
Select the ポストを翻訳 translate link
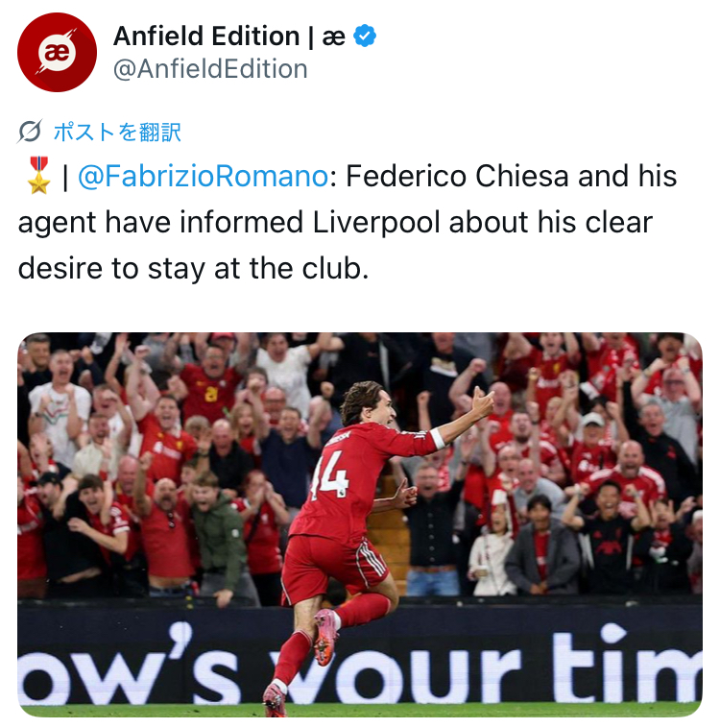click(x=117, y=132)
